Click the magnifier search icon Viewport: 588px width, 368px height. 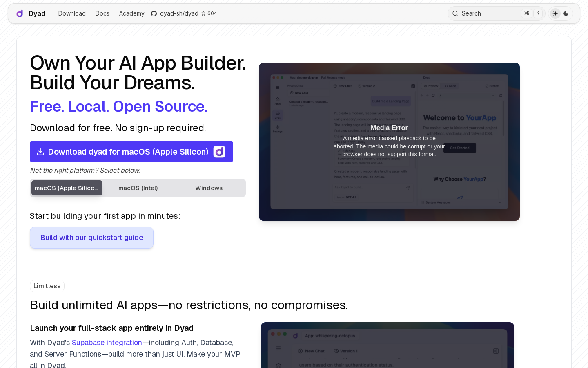[455, 13]
